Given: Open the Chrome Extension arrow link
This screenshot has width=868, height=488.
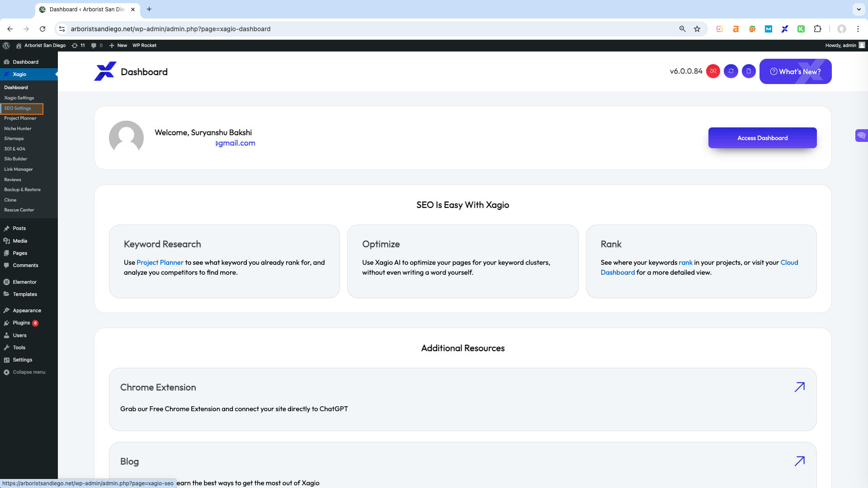Looking at the screenshot, I should coord(799,387).
